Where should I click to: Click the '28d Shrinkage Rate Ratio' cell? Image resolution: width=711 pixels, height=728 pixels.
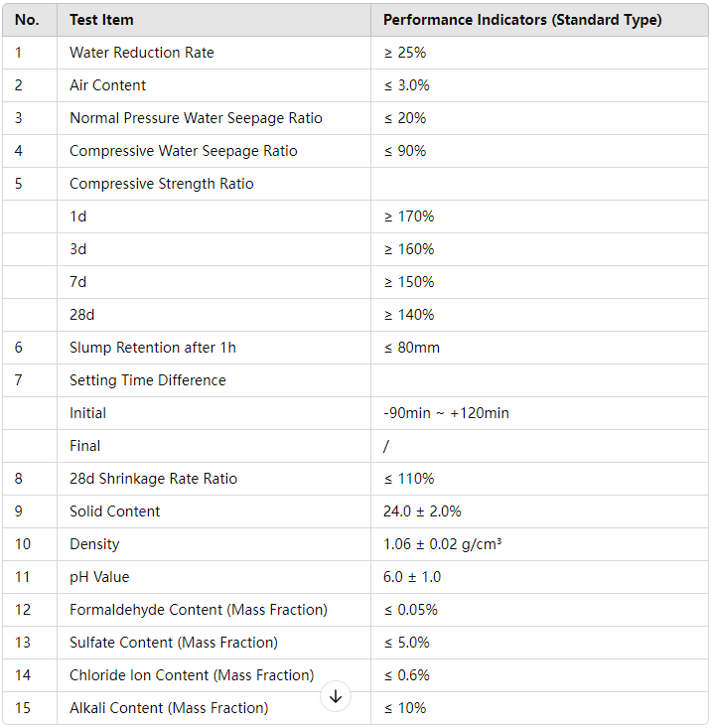213,479
